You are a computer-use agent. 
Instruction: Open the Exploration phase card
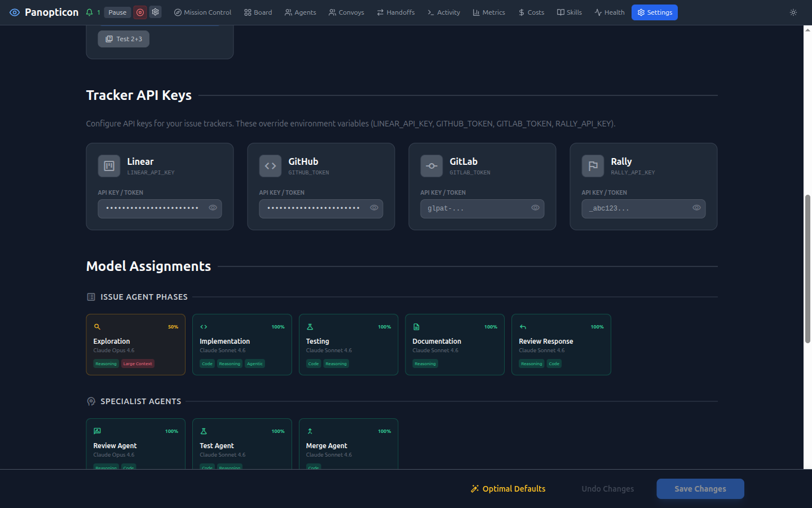(x=136, y=344)
